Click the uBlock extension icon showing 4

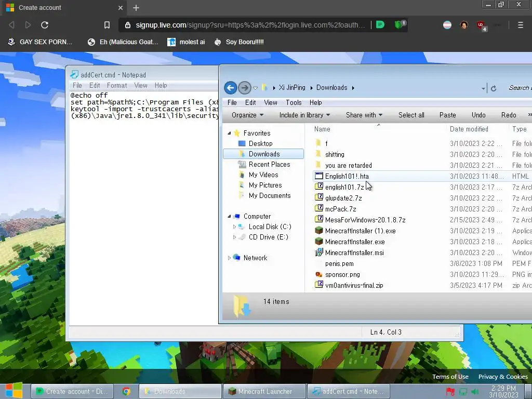pyautogui.click(x=482, y=25)
